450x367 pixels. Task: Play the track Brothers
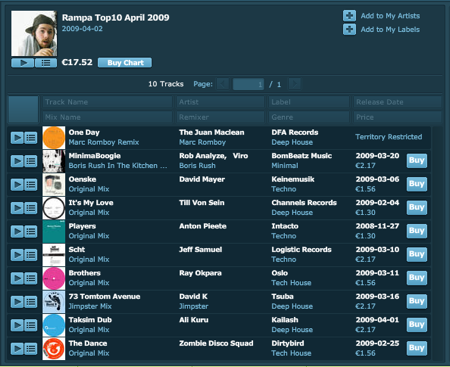pos(17,278)
